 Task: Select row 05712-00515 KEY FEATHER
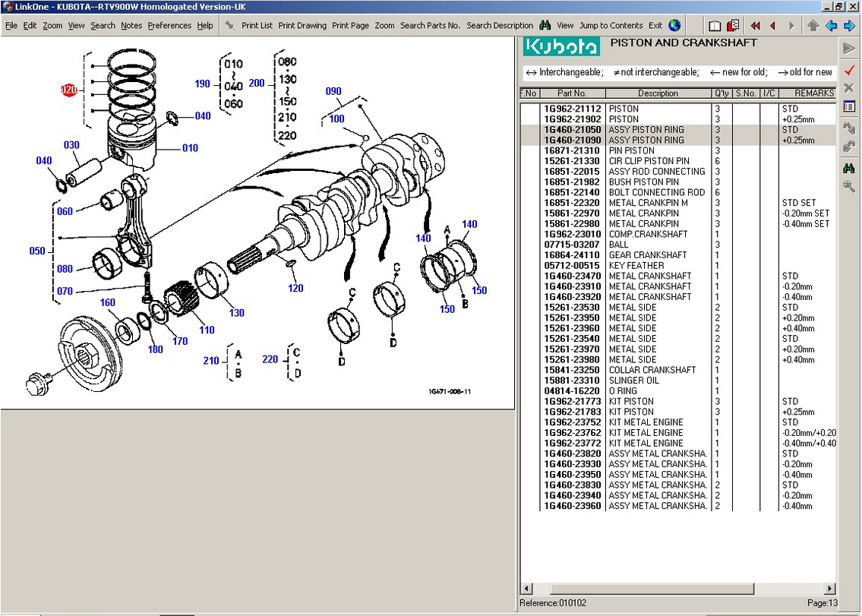[x=678, y=266]
